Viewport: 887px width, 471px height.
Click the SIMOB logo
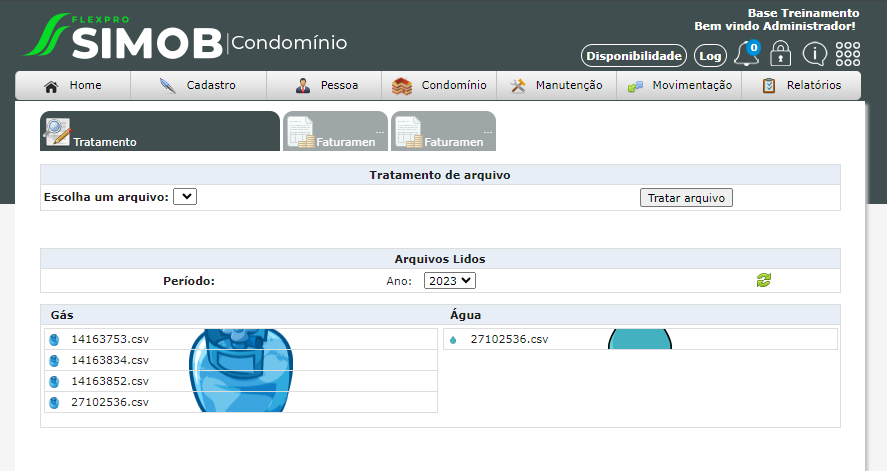pyautogui.click(x=125, y=37)
